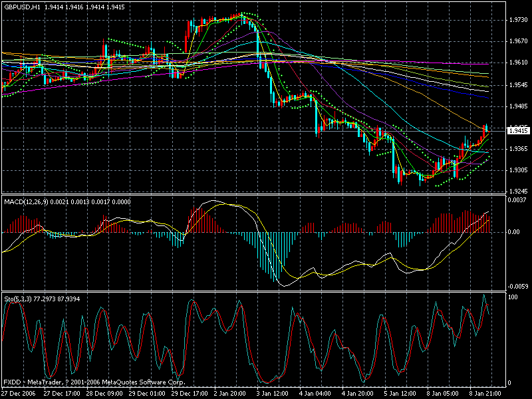Click the Sto(5,3,3) stochastic indicator label
The image size is (532, 399).
click(19, 295)
